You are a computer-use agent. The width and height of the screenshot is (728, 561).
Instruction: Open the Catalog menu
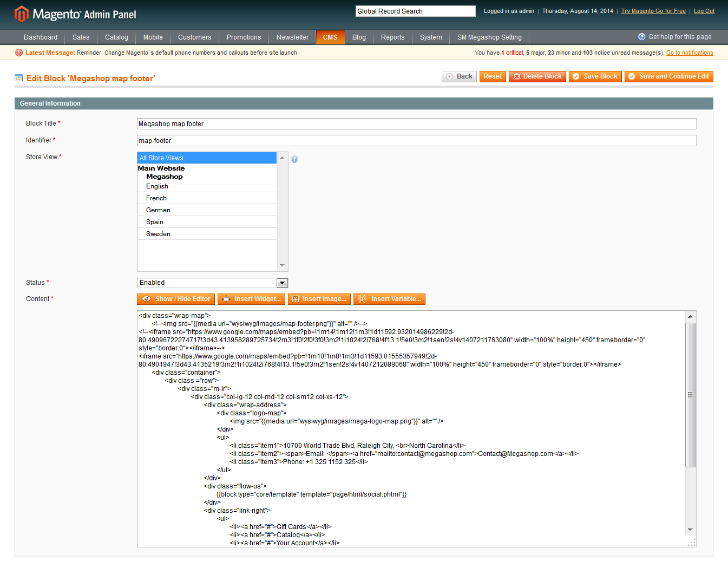click(x=116, y=37)
